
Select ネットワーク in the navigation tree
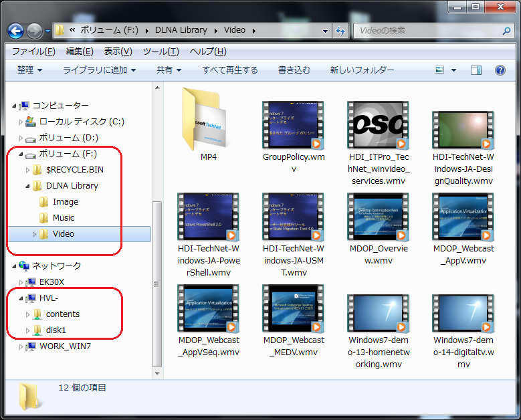(x=57, y=266)
